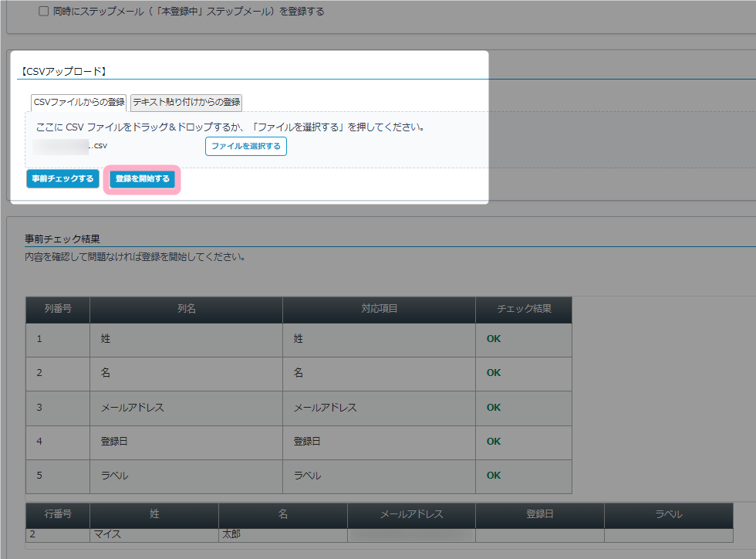Viewport: 756px width, 559px height.
Task: Click the CSV drag-and-drop instruction text
Action: coord(230,127)
